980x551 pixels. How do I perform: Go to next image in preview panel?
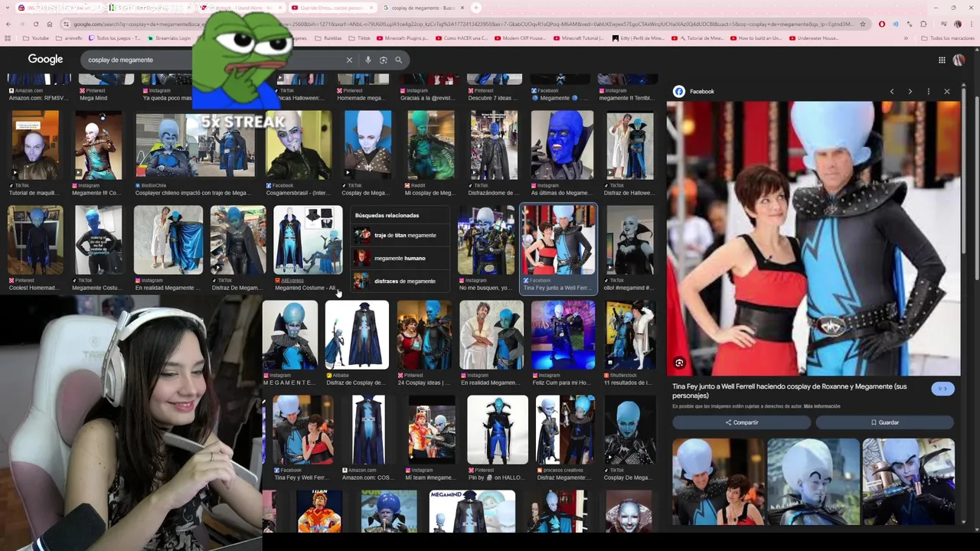tap(910, 91)
